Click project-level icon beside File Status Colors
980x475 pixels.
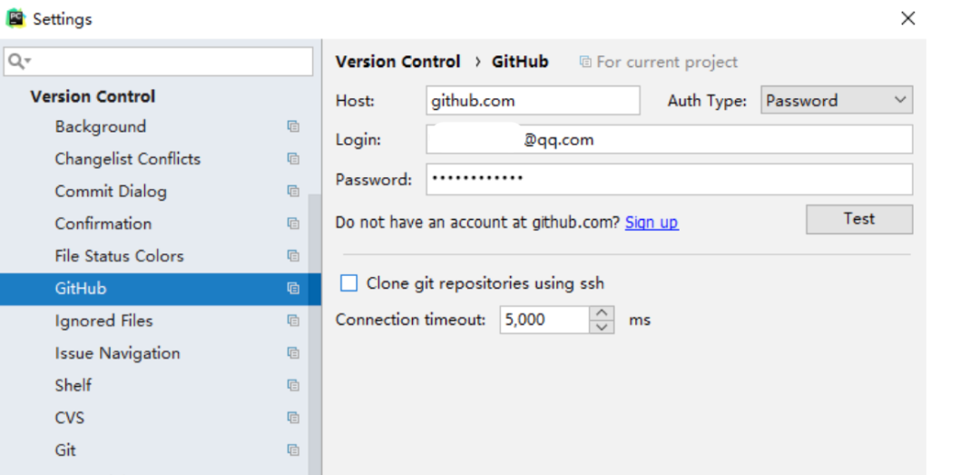click(293, 256)
